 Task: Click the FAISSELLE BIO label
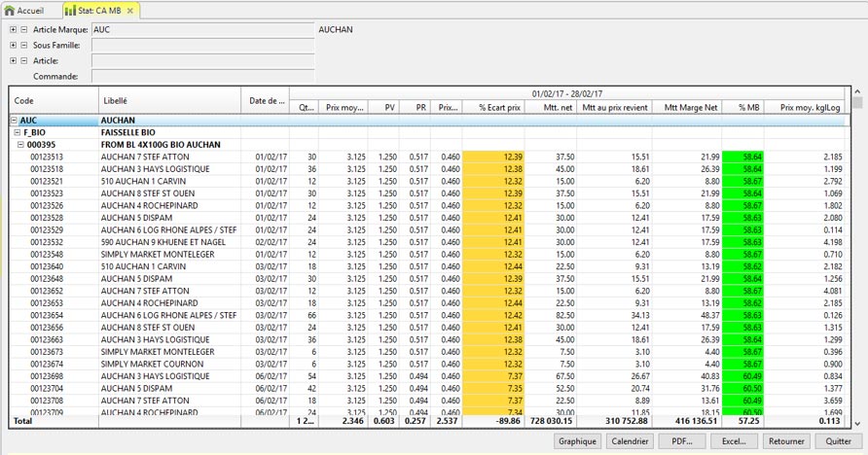[127, 132]
